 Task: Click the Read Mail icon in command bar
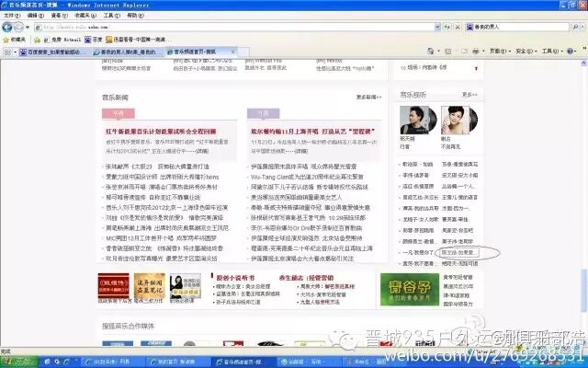pyautogui.click(x=465, y=52)
